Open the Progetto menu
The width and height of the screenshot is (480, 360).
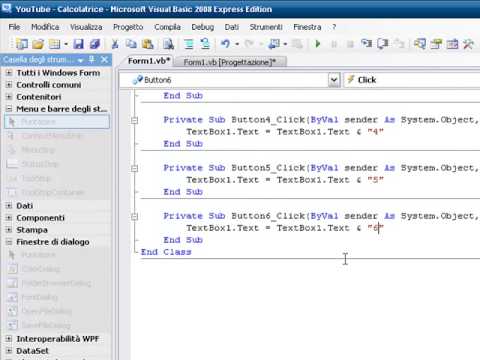pos(128,27)
